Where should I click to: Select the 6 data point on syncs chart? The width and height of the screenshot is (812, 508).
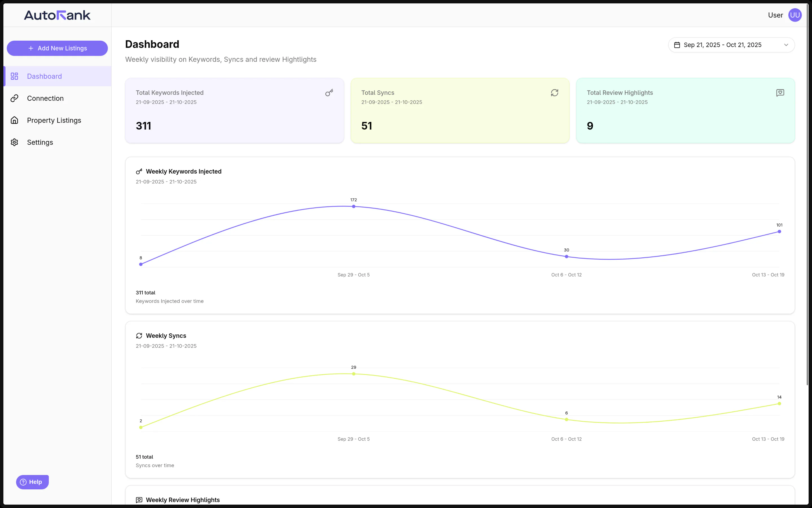[566, 419]
